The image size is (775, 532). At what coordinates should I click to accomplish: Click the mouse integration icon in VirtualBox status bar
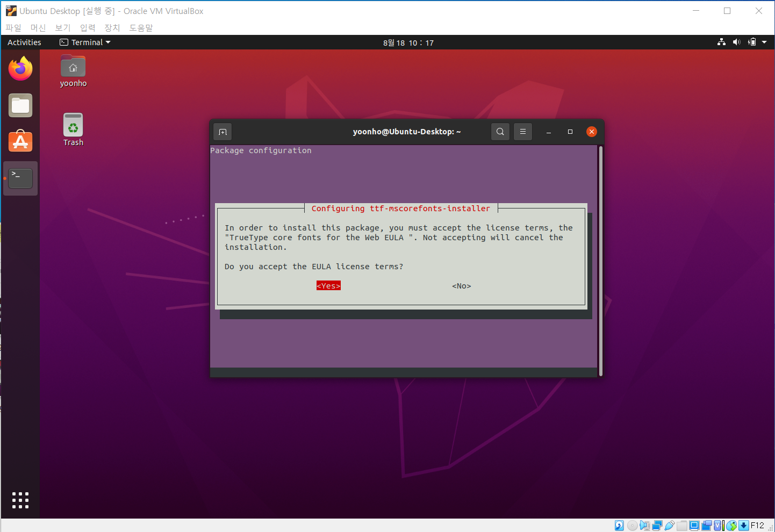[731, 526]
